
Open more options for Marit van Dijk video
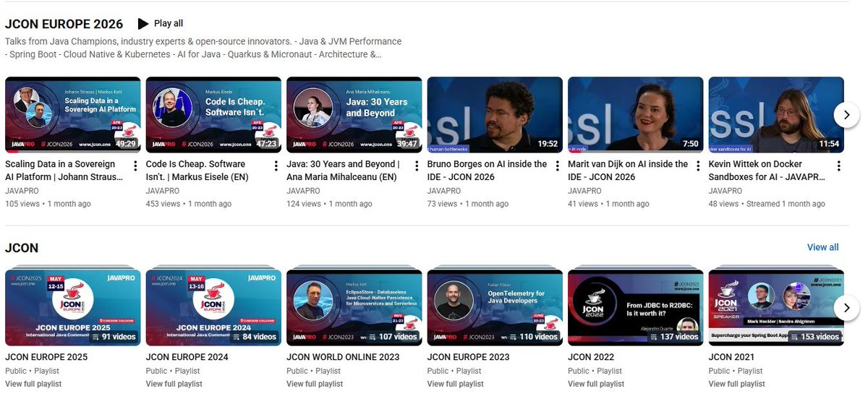pyautogui.click(x=698, y=166)
